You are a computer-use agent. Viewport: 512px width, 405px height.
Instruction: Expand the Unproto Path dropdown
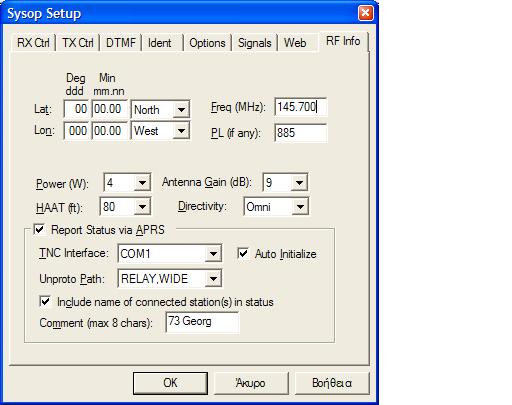[x=213, y=278]
